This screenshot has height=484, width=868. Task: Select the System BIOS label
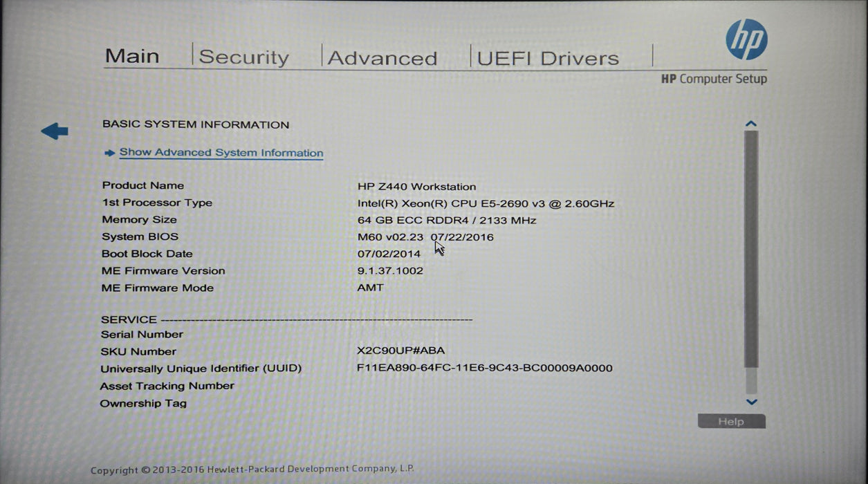pos(140,236)
